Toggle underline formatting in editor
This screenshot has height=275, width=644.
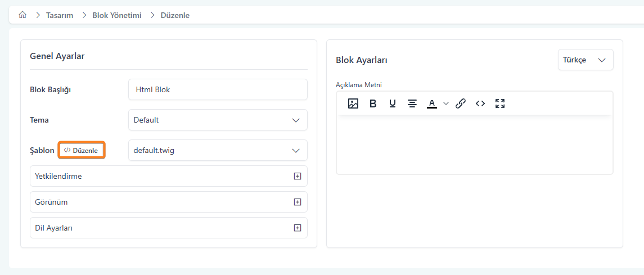[x=393, y=103]
